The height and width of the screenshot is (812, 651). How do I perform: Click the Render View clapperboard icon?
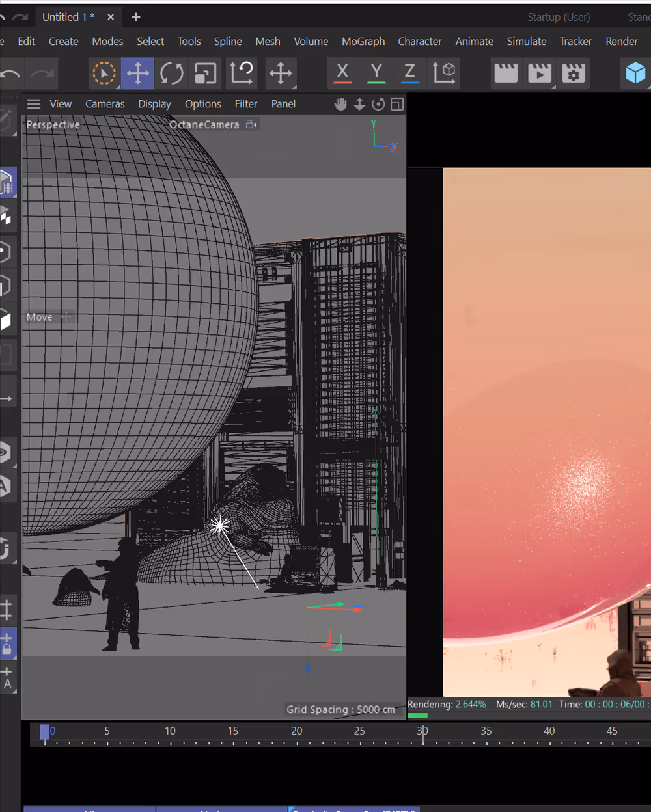(x=506, y=73)
